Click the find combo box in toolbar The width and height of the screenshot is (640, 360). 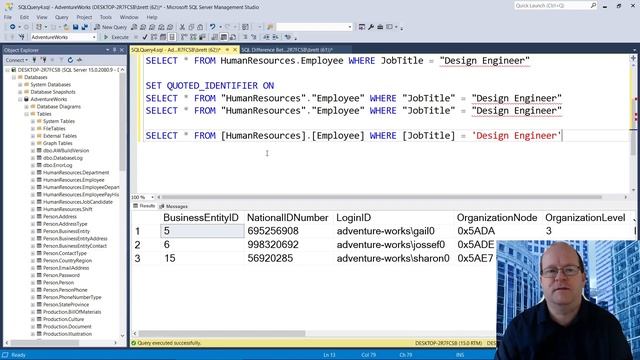pyautogui.click(x=314, y=27)
